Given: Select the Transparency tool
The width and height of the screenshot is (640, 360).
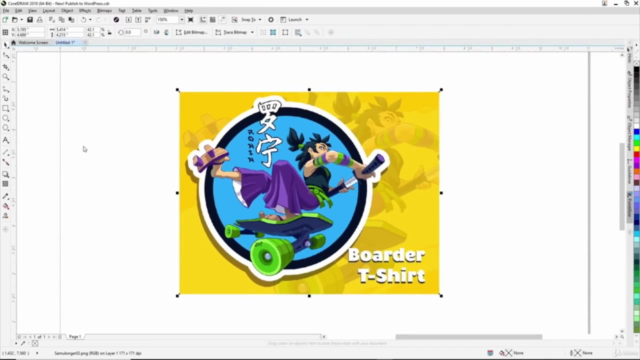Looking at the screenshot, I should click(6, 184).
